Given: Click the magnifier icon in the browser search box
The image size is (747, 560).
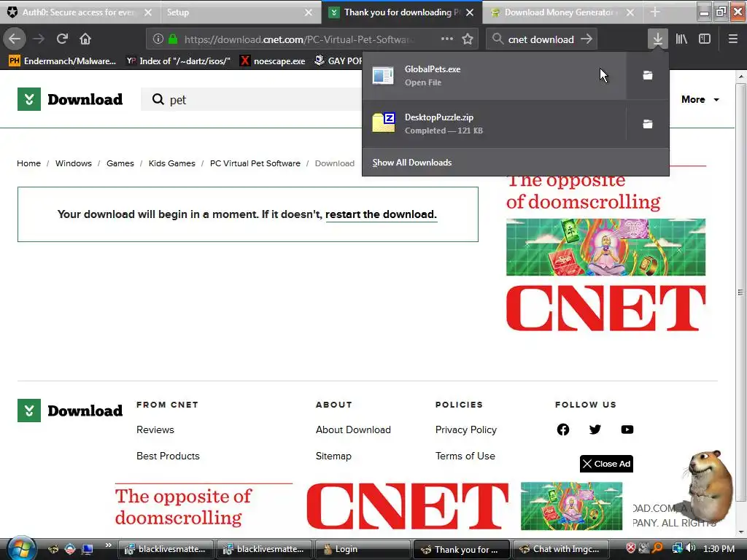Looking at the screenshot, I should pos(498,39).
